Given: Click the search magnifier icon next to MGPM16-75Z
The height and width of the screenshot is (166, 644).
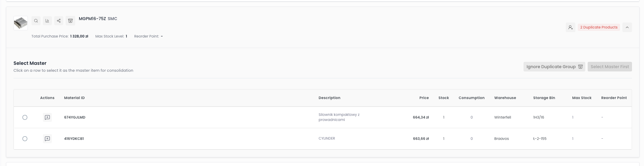Looking at the screenshot, I should (36, 21).
